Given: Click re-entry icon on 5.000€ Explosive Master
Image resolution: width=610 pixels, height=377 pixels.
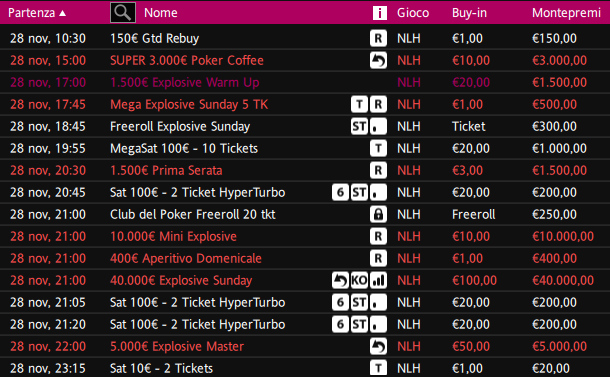Looking at the screenshot, I should click(378, 346).
